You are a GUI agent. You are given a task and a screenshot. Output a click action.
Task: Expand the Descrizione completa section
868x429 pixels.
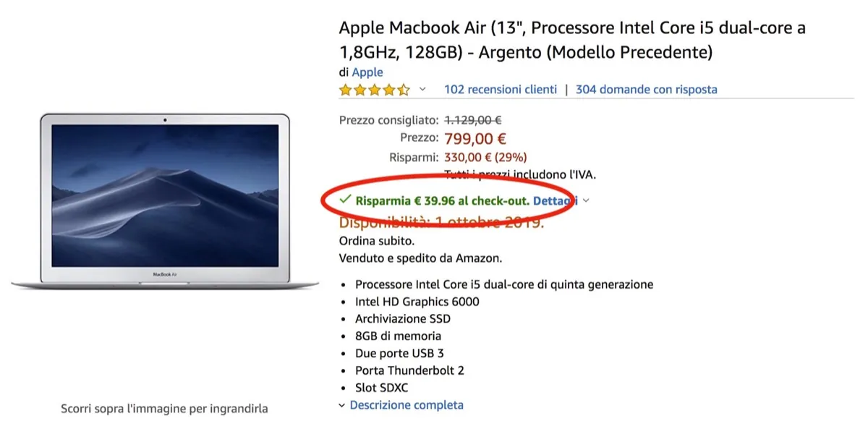click(409, 405)
